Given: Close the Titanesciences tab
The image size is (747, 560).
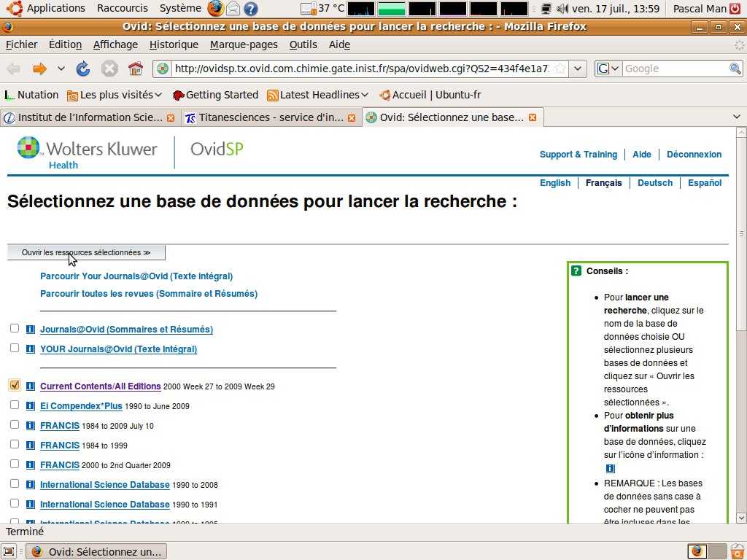Looking at the screenshot, I should point(352,117).
